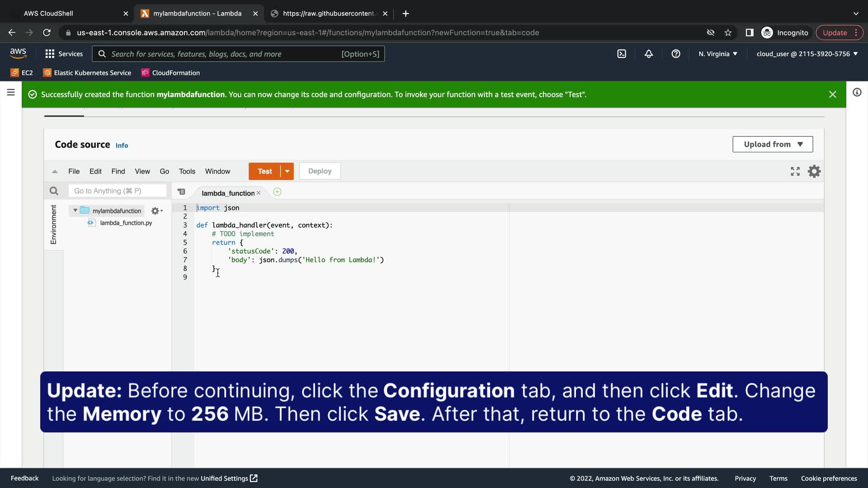Open the Upload from dropdown
This screenshot has width=868, height=488.
click(x=773, y=144)
